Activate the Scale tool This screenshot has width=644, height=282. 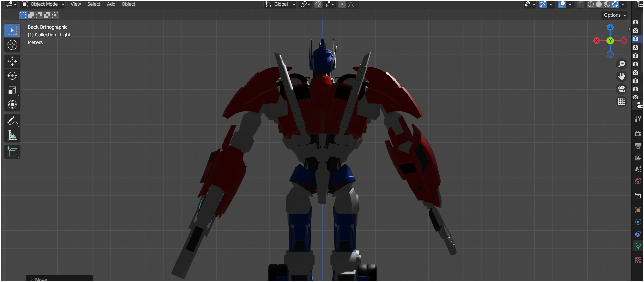click(x=12, y=90)
